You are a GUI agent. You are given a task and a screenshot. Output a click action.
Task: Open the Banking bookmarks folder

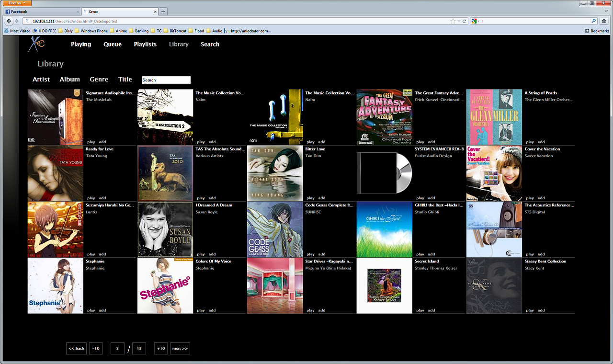[139, 31]
